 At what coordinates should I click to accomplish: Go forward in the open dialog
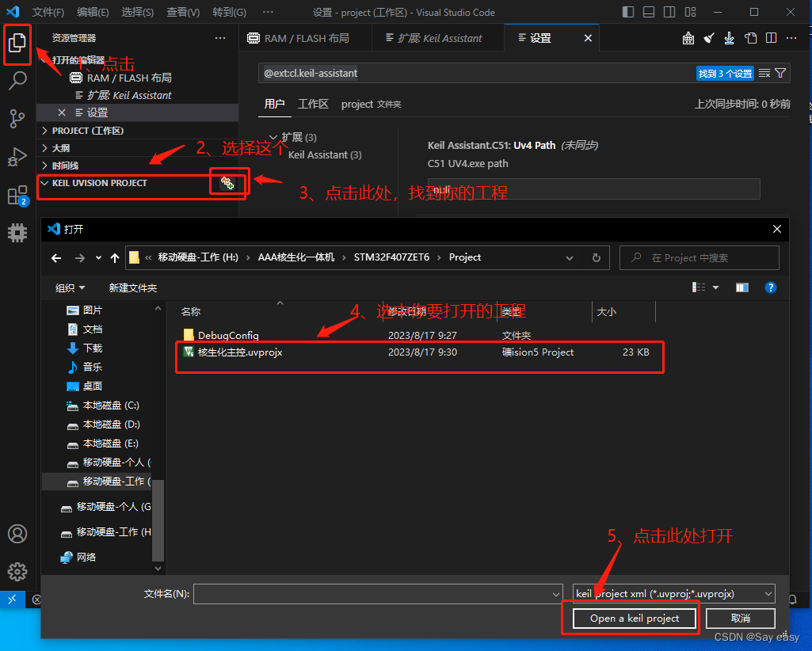click(x=80, y=258)
